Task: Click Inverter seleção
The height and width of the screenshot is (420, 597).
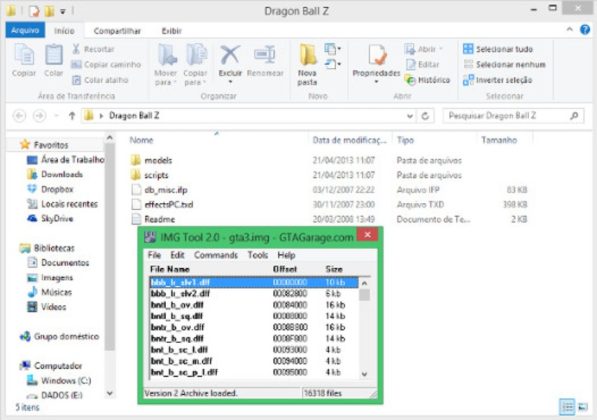Action: click(x=498, y=80)
